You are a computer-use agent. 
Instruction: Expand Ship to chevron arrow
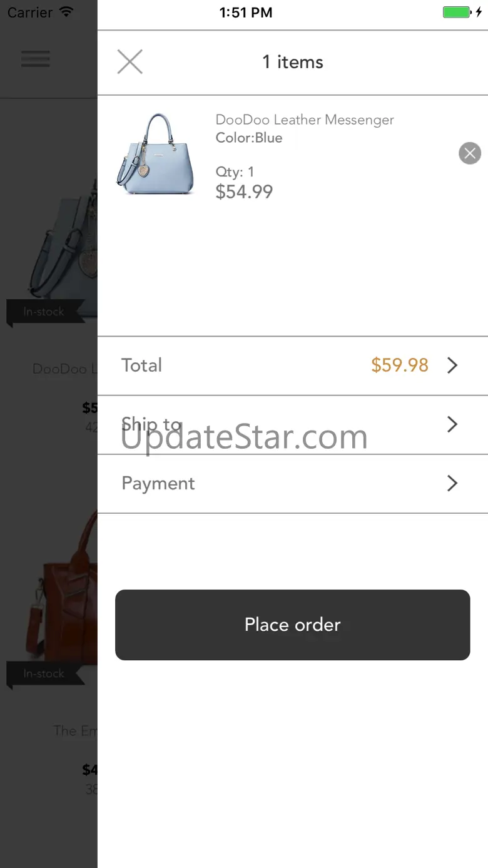[x=452, y=424]
